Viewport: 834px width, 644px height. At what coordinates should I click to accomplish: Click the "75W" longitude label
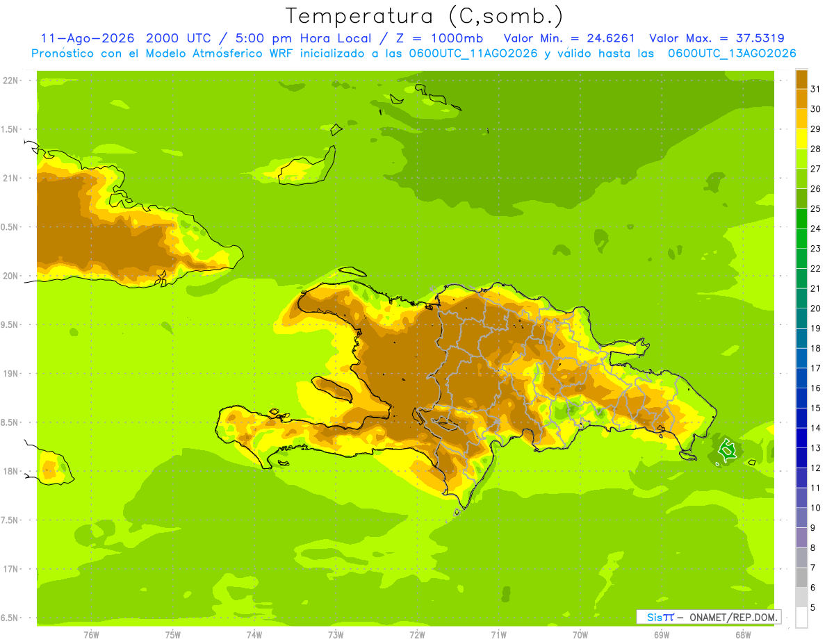173,635
